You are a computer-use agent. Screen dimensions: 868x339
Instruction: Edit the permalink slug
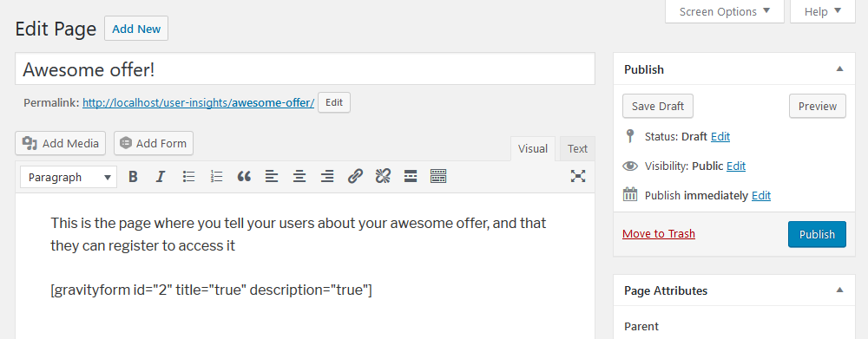point(334,102)
